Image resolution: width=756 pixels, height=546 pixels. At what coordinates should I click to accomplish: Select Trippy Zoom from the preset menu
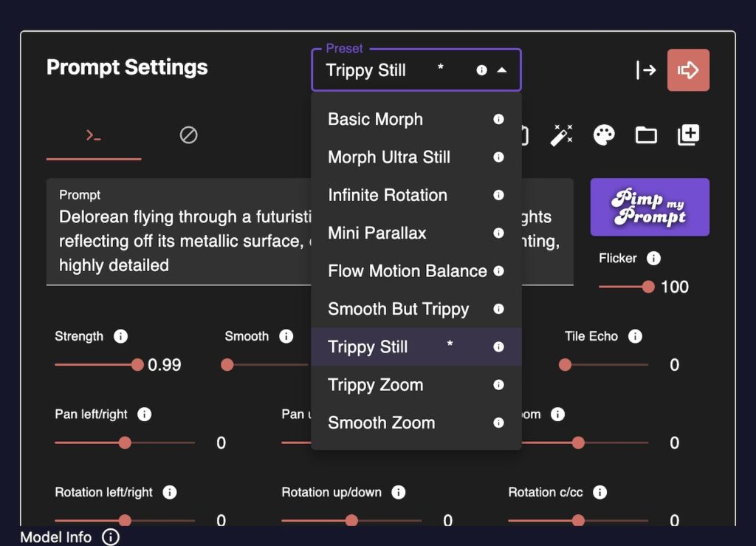[374, 384]
